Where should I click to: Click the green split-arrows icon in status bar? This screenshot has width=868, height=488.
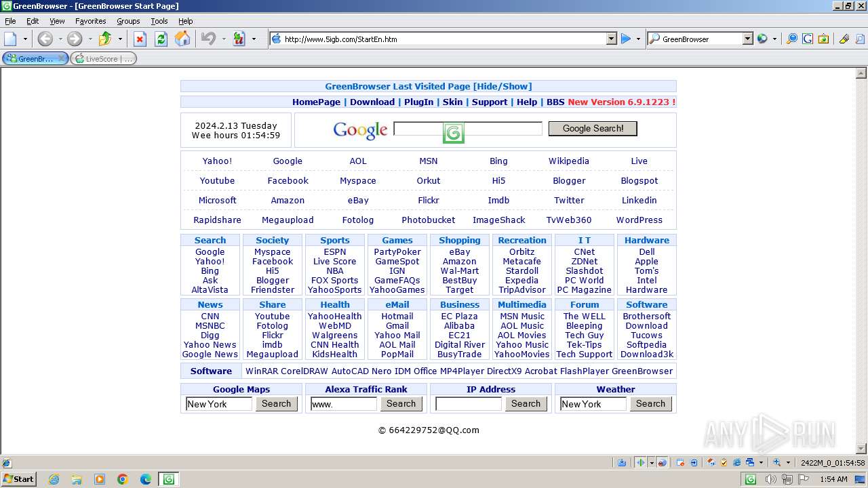pos(641,462)
